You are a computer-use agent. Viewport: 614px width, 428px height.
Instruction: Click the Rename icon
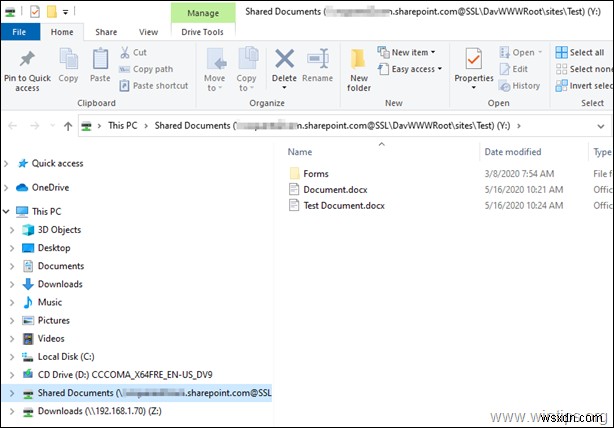click(318, 59)
